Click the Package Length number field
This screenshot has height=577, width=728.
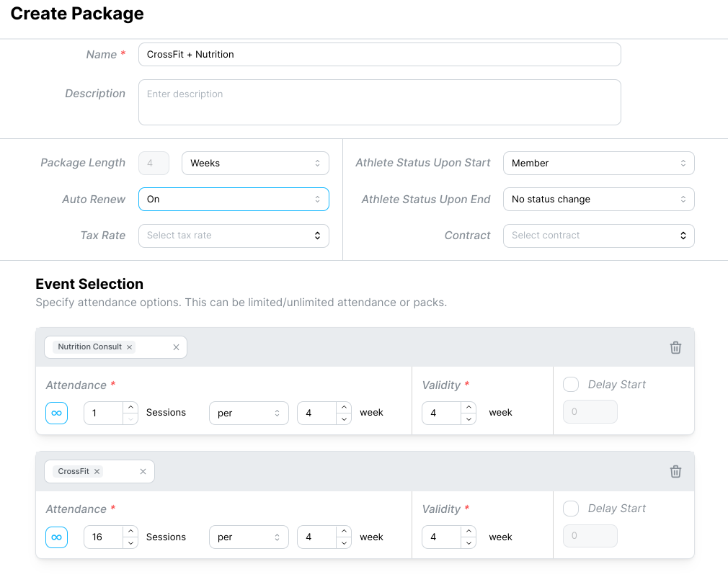click(x=154, y=164)
